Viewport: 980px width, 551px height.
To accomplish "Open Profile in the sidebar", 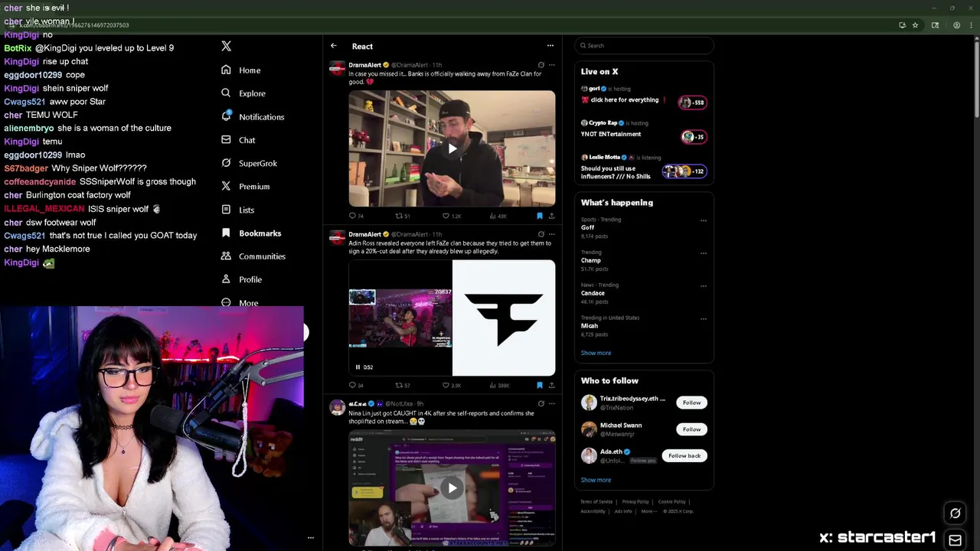I will 242,279.
